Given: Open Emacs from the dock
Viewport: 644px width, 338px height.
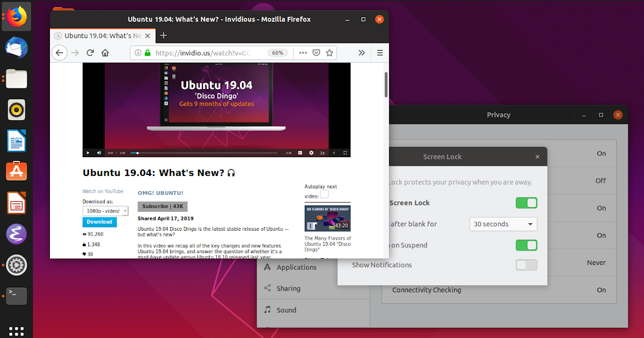Looking at the screenshot, I should point(17,234).
